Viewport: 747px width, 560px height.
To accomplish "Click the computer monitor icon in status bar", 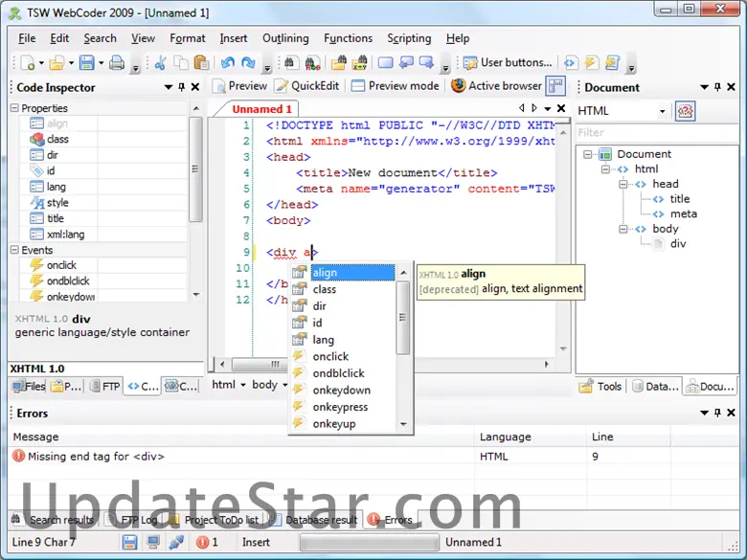I will (x=153, y=542).
